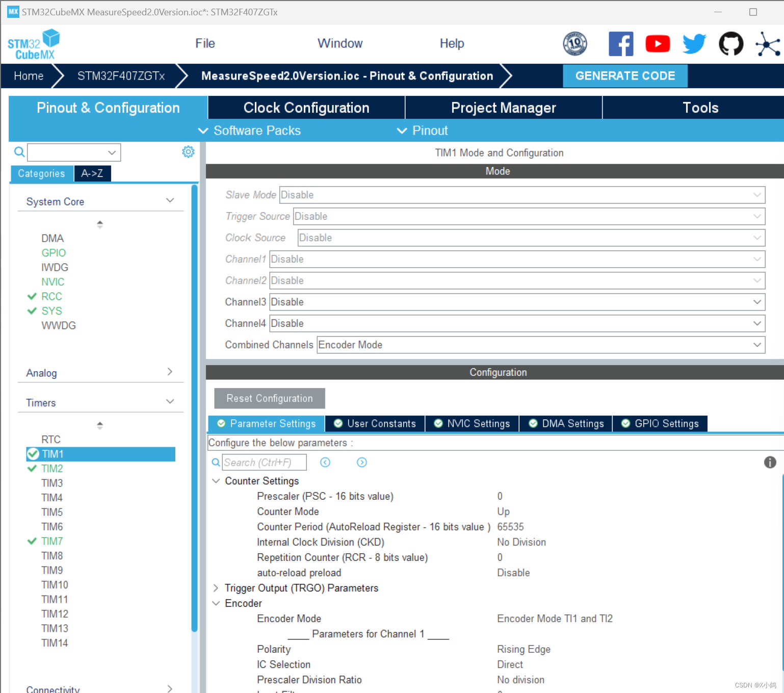This screenshot has width=784, height=693.
Task: Open DMA Settings tab
Action: [x=566, y=423]
